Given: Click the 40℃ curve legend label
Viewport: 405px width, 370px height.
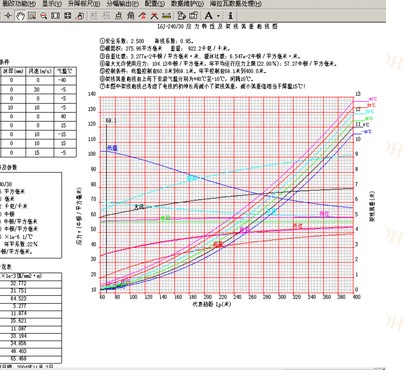Looking at the screenshot, I should pyautogui.click(x=373, y=99).
